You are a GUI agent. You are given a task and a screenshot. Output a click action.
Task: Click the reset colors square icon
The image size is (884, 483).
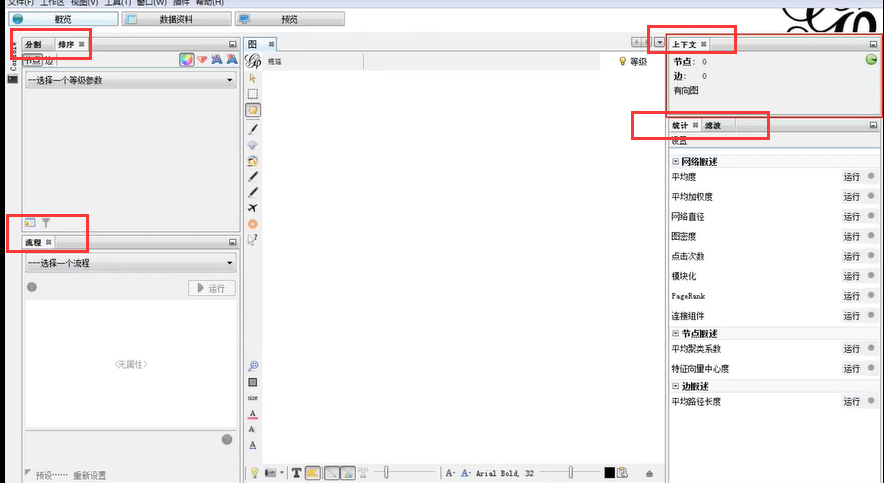click(253, 382)
